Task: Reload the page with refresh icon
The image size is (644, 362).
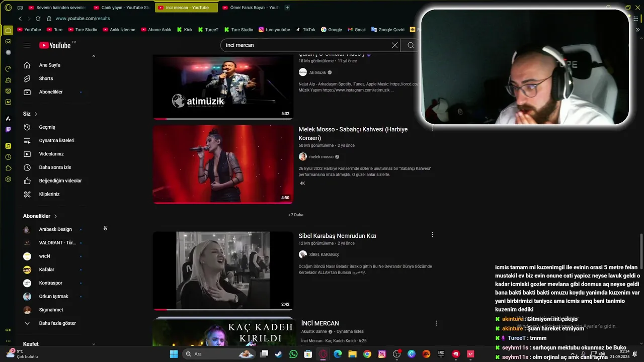Action: tap(38, 19)
